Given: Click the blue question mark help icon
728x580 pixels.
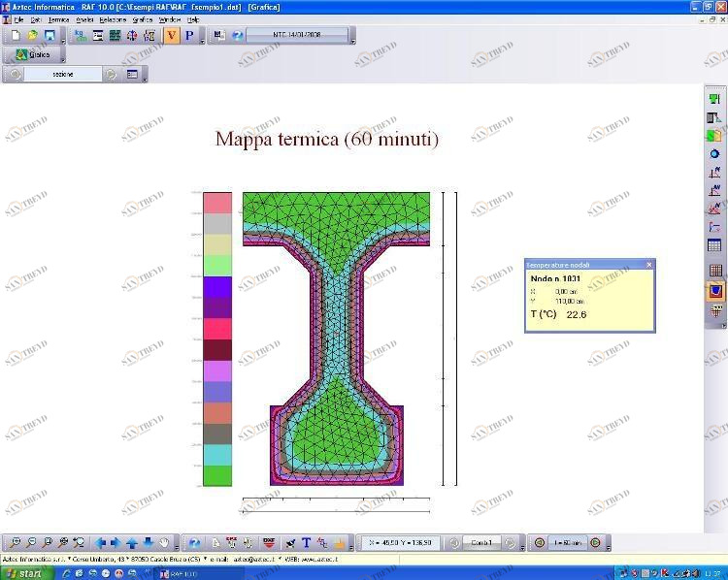Looking at the screenshot, I should (x=237, y=36).
